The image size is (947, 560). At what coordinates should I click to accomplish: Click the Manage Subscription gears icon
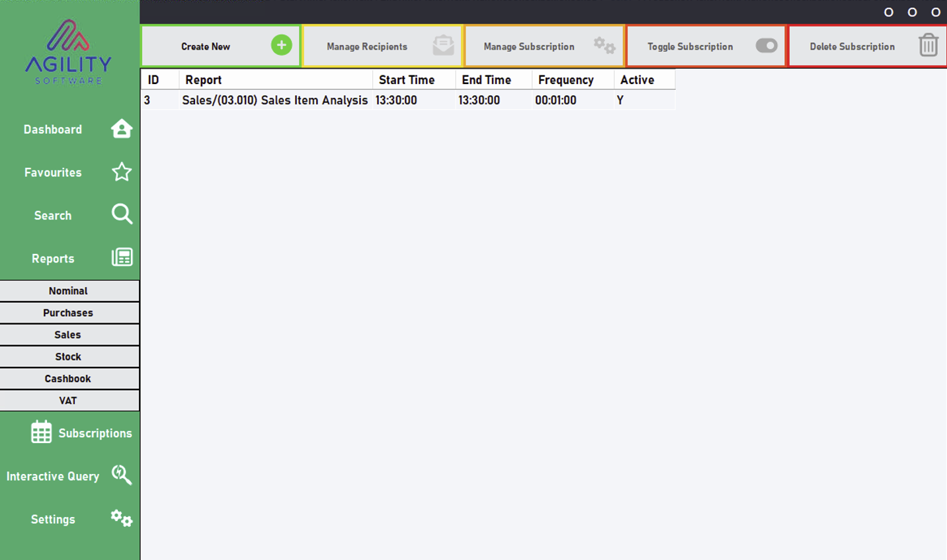click(604, 46)
